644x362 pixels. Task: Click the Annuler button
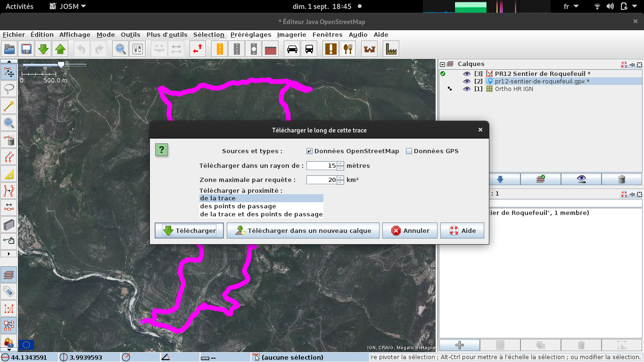point(410,230)
